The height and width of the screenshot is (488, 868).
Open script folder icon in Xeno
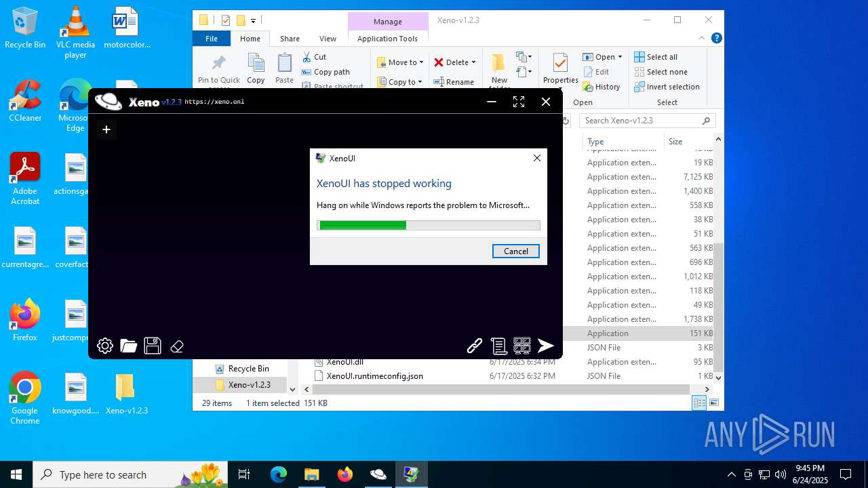tap(129, 346)
